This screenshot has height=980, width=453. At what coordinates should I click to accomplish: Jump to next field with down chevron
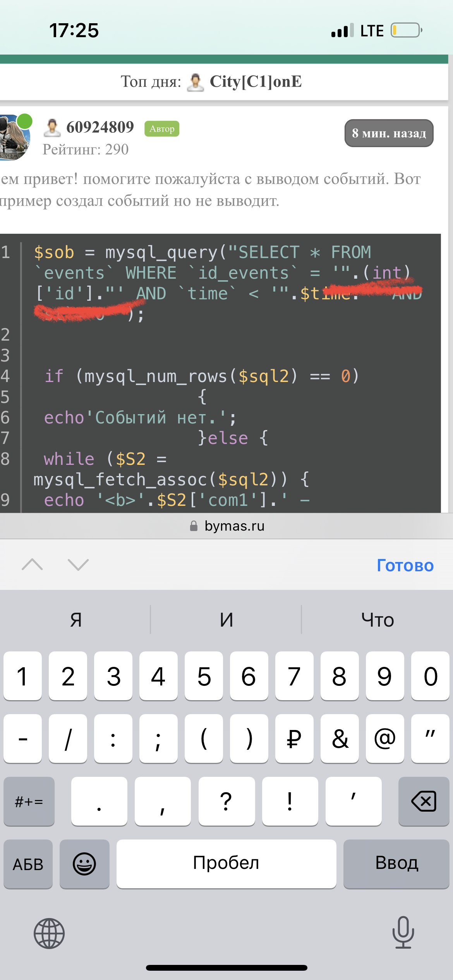78,565
